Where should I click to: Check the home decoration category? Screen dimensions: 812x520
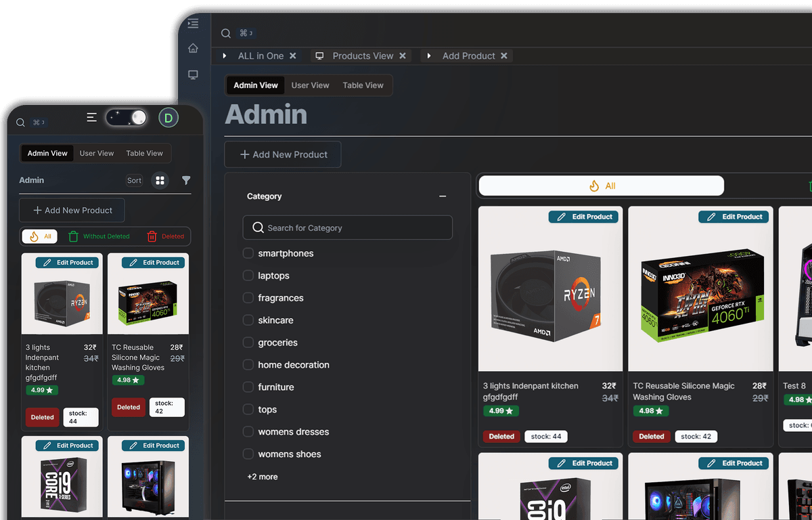pyautogui.click(x=248, y=365)
